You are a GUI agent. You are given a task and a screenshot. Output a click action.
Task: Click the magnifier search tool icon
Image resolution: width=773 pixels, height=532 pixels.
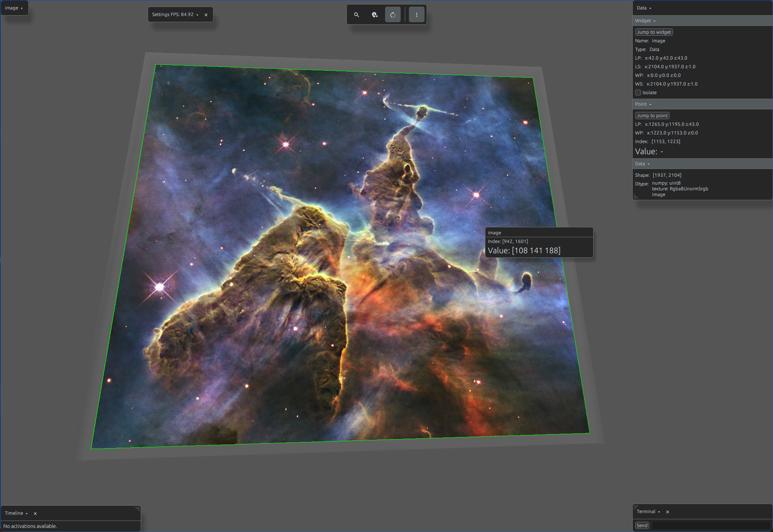(357, 15)
